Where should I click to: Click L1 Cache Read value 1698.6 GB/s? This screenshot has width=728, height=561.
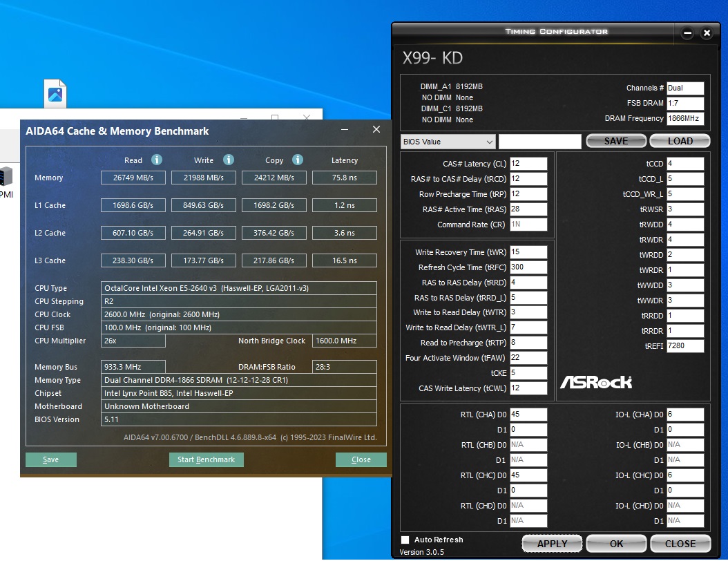(133, 205)
